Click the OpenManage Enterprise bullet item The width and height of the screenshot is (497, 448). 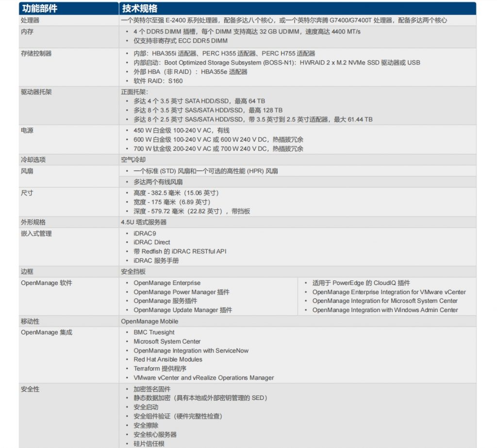(x=167, y=283)
